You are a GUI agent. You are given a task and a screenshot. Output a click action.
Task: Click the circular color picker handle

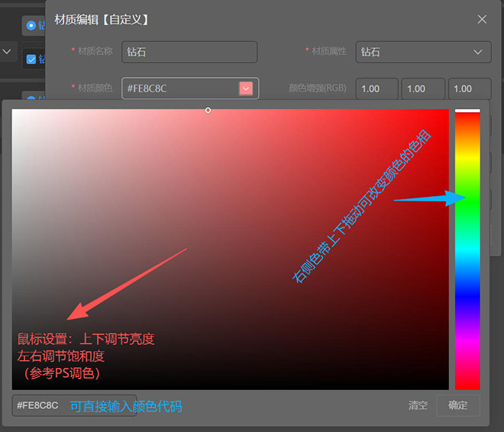tap(208, 110)
